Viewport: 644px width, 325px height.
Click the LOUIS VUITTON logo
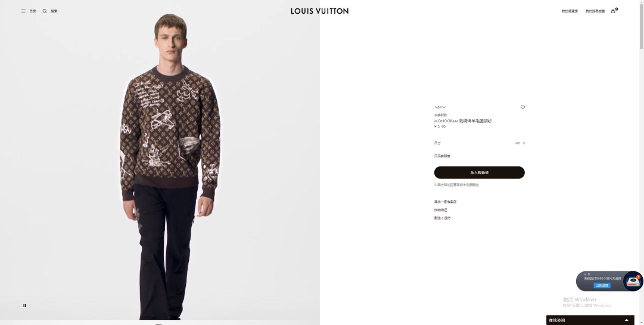point(319,11)
